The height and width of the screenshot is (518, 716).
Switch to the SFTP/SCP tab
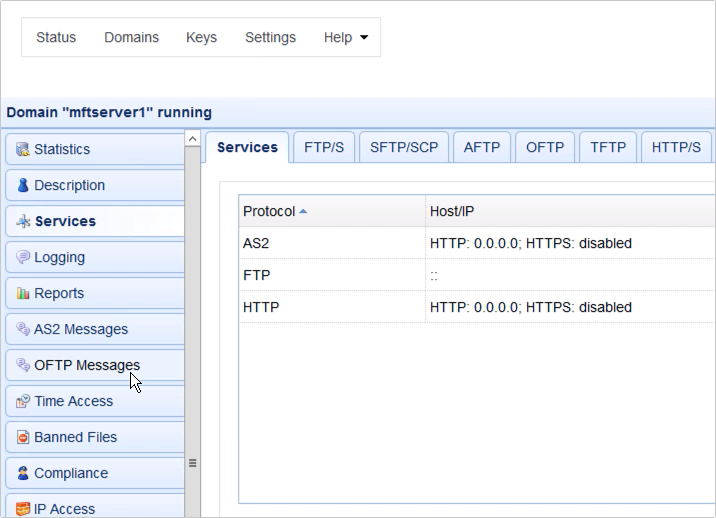point(404,147)
